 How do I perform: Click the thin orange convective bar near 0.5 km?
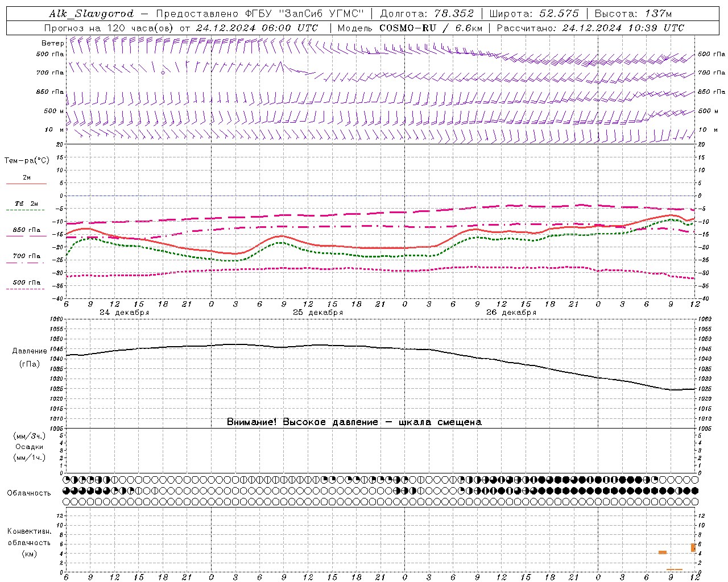pyautogui.click(x=675, y=569)
